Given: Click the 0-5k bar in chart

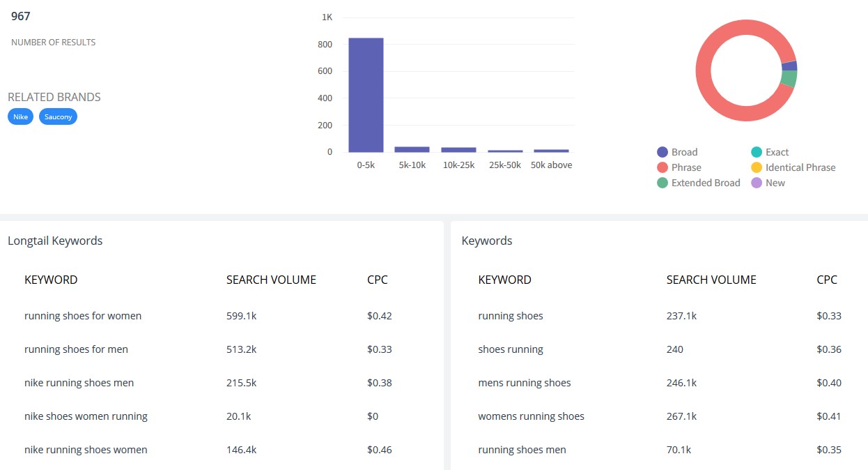Looking at the screenshot, I should point(366,95).
